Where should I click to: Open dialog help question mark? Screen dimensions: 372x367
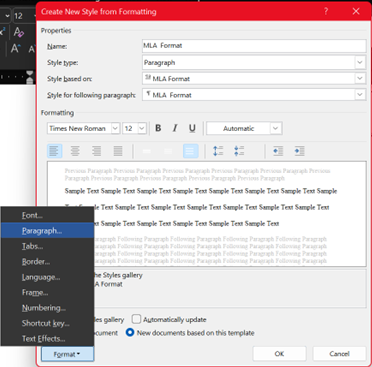point(326,11)
